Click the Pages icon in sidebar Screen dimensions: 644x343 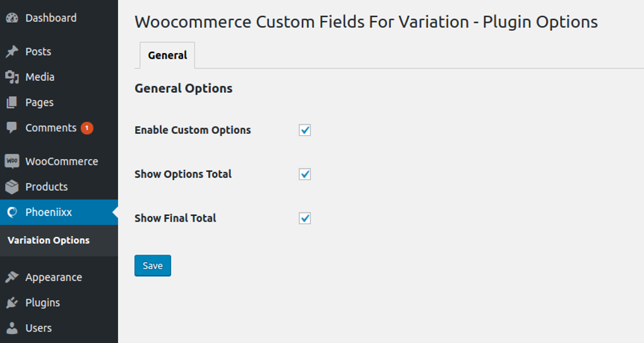click(x=12, y=102)
